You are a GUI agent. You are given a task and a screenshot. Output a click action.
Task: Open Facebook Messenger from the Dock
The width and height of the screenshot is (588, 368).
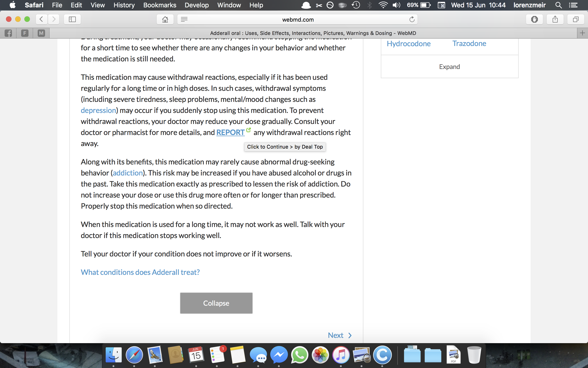pos(279,355)
